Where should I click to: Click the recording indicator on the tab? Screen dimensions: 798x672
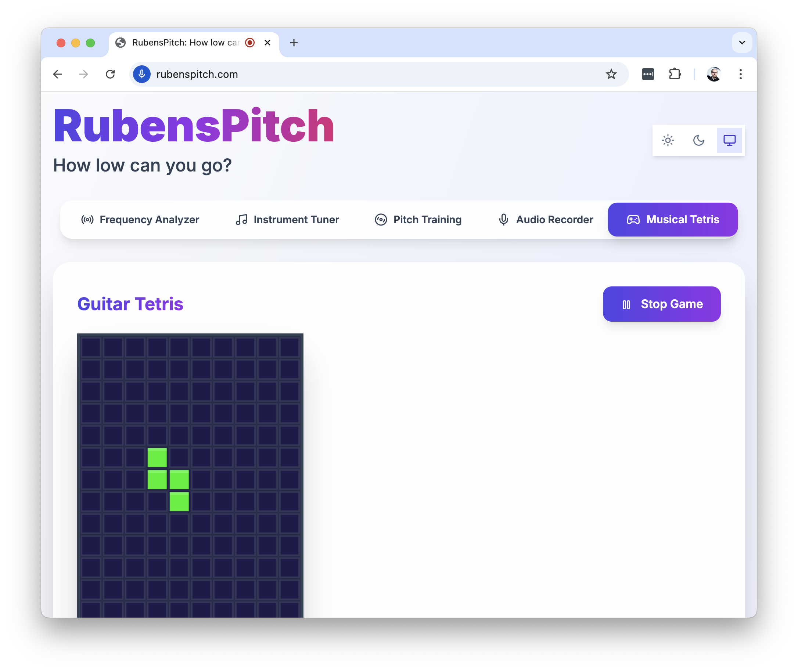click(x=250, y=43)
